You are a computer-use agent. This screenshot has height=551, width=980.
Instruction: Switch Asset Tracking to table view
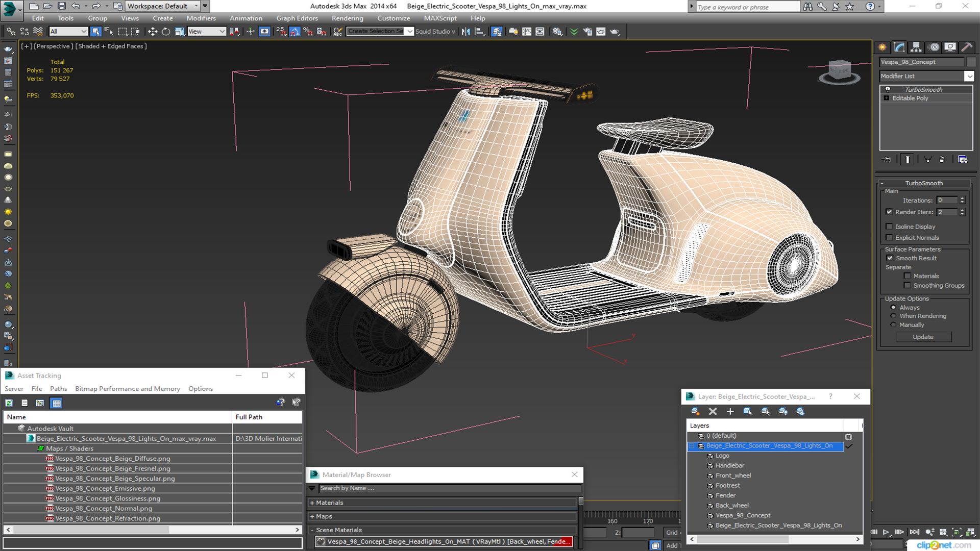57,403
